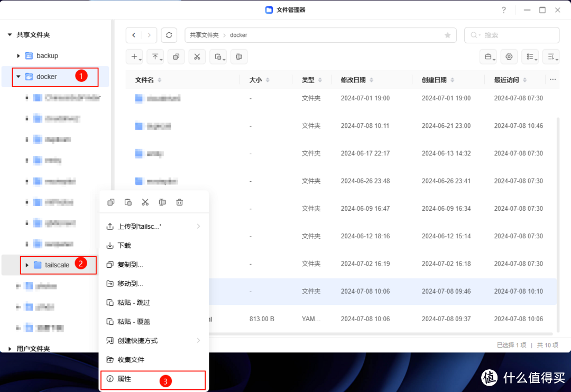Choose 下载 in the context menu

(x=123, y=245)
